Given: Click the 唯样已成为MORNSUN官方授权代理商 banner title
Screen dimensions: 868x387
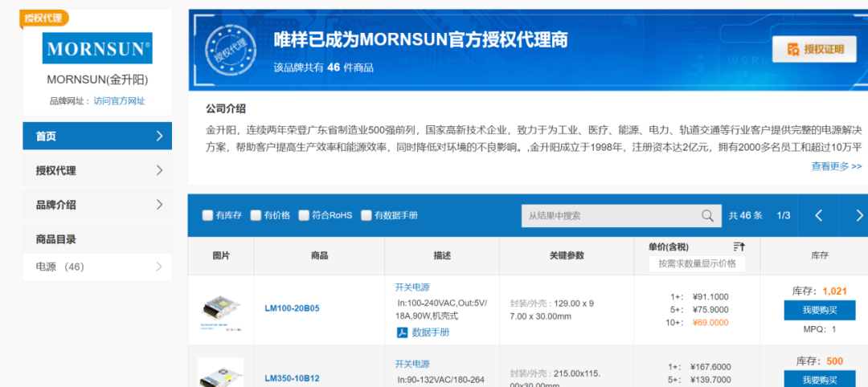Looking at the screenshot, I should coord(420,40).
